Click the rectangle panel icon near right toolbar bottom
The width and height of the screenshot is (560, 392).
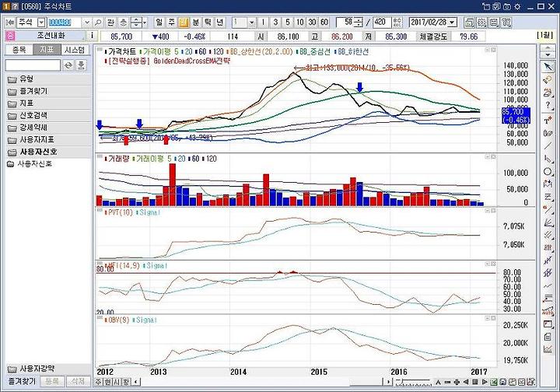click(x=548, y=324)
